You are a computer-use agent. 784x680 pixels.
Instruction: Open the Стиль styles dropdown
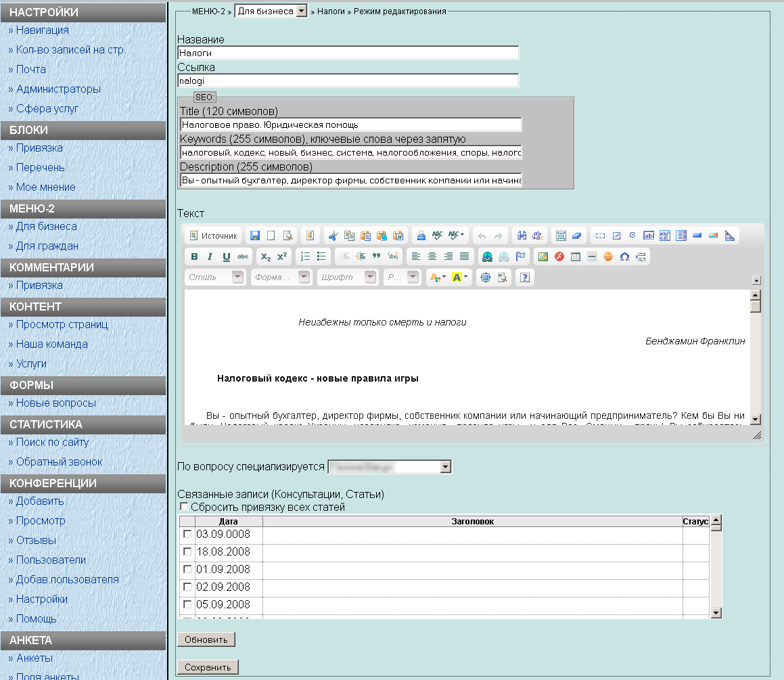(215, 277)
